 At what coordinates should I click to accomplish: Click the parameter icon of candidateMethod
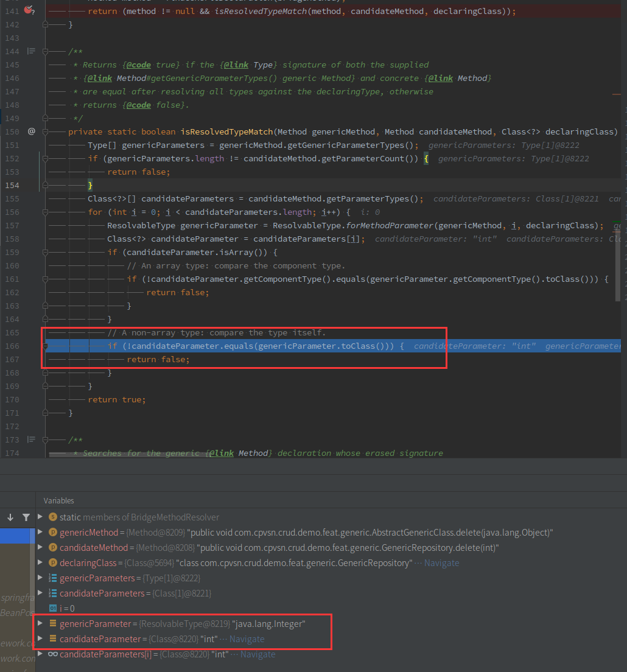coord(53,547)
